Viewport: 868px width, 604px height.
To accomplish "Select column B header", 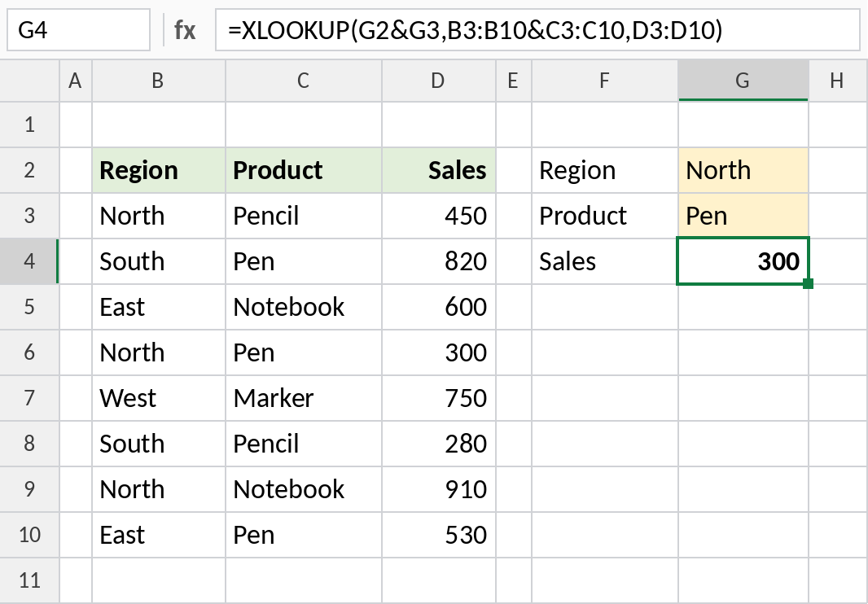I will pos(158,81).
